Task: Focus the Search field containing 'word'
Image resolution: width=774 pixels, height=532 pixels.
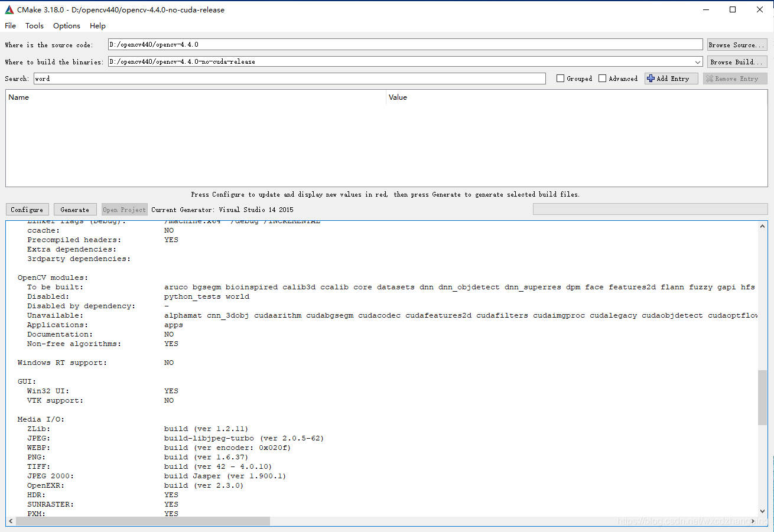Action: (290, 79)
